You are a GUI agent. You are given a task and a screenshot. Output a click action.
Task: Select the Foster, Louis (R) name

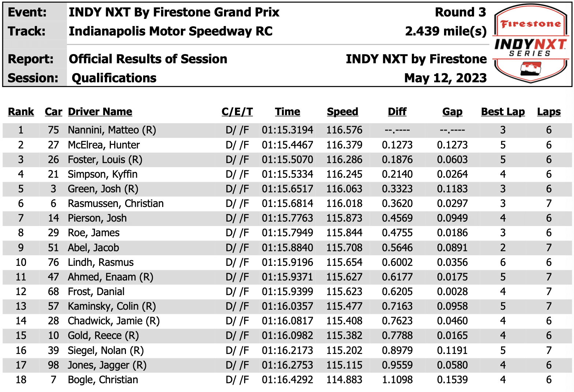coord(105,159)
